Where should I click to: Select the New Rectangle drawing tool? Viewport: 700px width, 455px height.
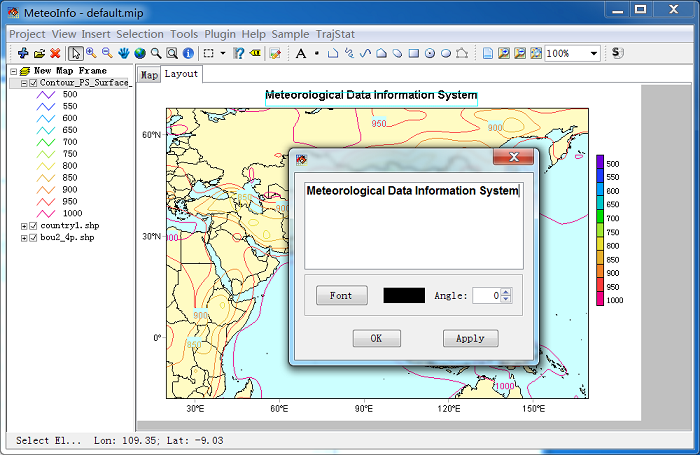[413, 53]
